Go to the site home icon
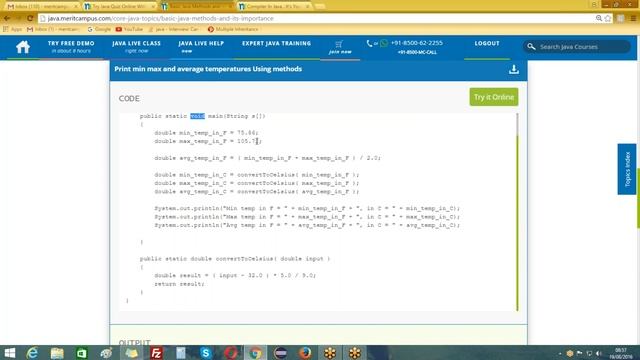The height and width of the screenshot is (360, 640). point(23,47)
